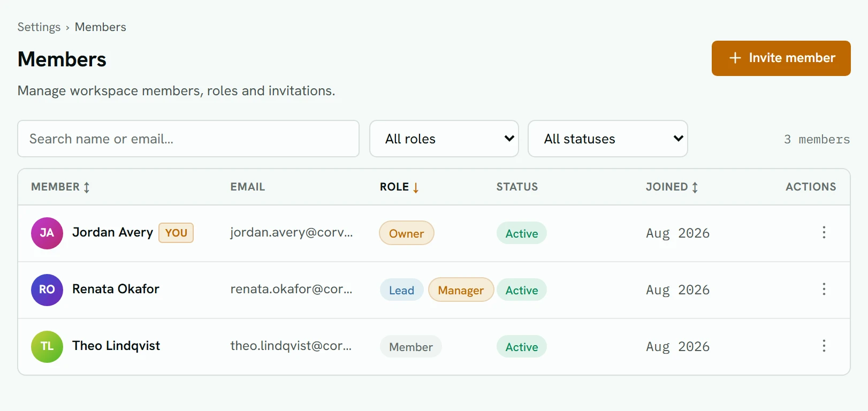Select the name Theo Lindqvist
The width and height of the screenshot is (868, 411).
coord(116,346)
